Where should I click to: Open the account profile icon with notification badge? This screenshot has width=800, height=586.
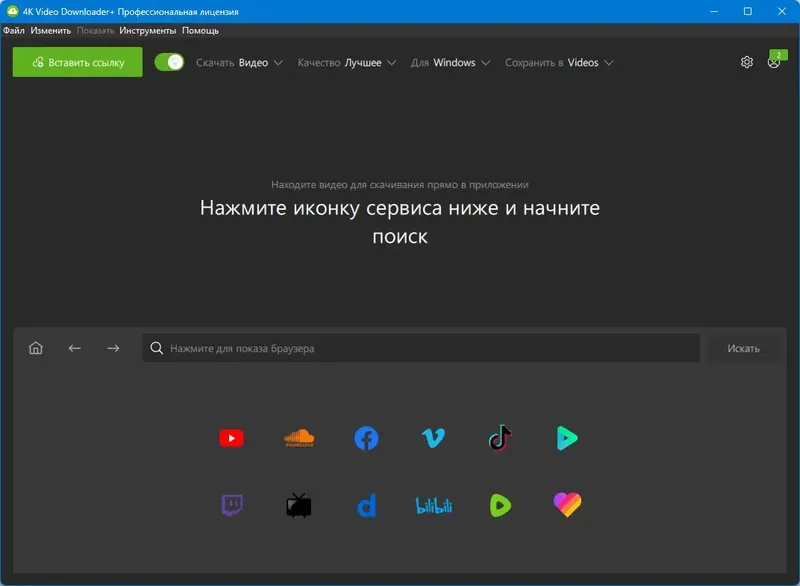click(773, 61)
